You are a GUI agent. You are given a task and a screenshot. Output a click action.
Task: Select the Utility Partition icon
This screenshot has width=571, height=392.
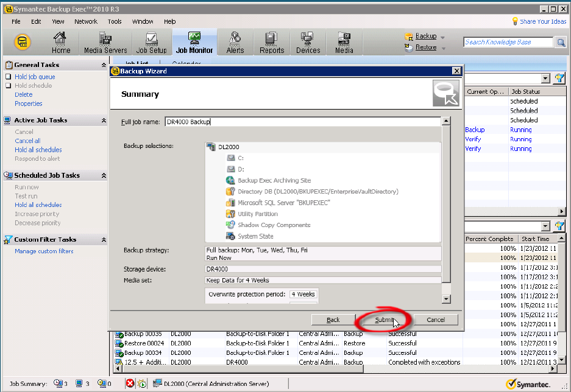point(230,214)
